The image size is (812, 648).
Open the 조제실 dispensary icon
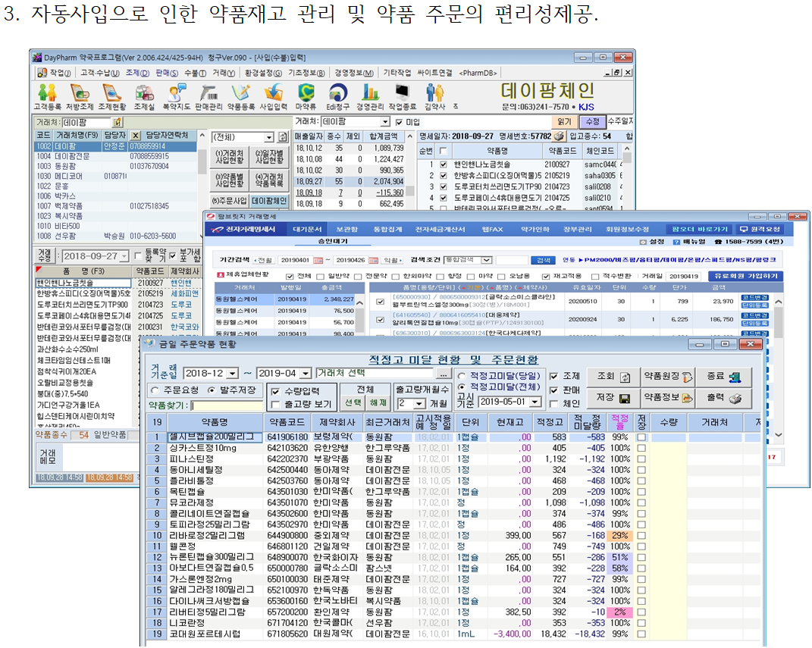144,97
